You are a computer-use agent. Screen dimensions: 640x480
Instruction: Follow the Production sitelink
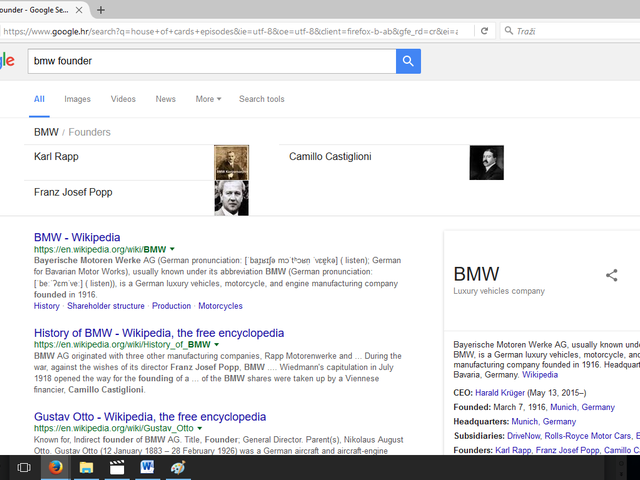pyautogui.click(x=171, y=306)
